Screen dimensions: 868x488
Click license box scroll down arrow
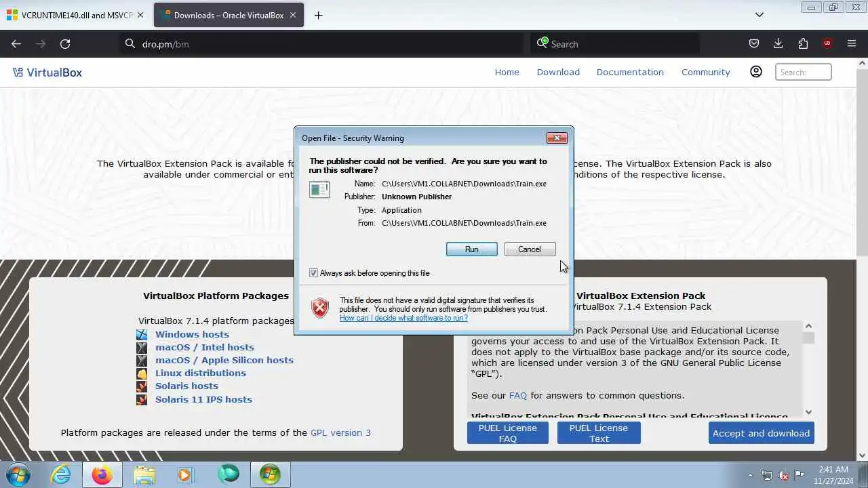tap(808, 412)
